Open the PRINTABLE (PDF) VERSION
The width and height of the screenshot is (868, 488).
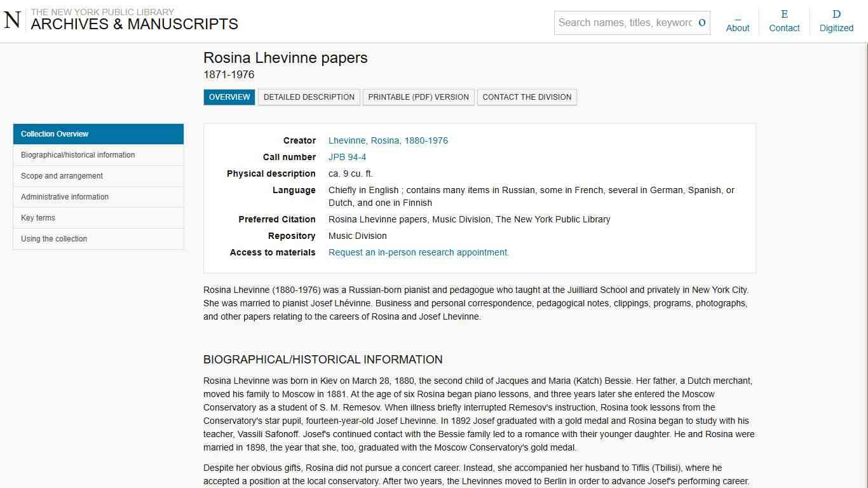click(x=418, y=97)
